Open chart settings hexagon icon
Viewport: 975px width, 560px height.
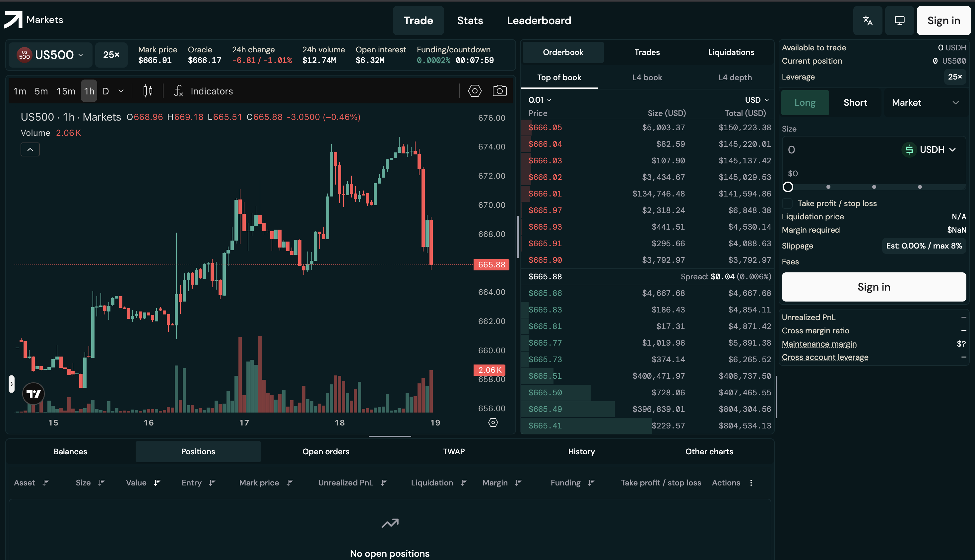click(475, 91)
